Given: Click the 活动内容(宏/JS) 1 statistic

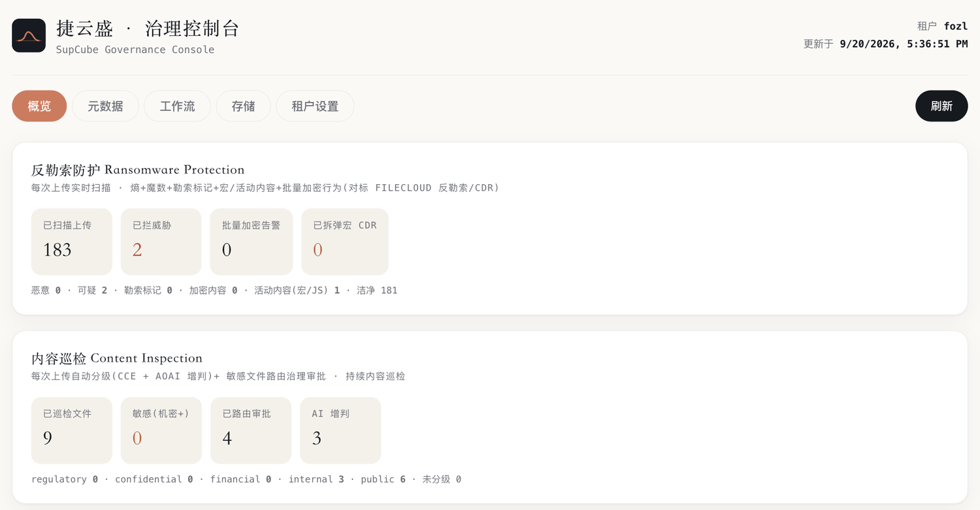Looking at the screenshot, I should point(297,291).
